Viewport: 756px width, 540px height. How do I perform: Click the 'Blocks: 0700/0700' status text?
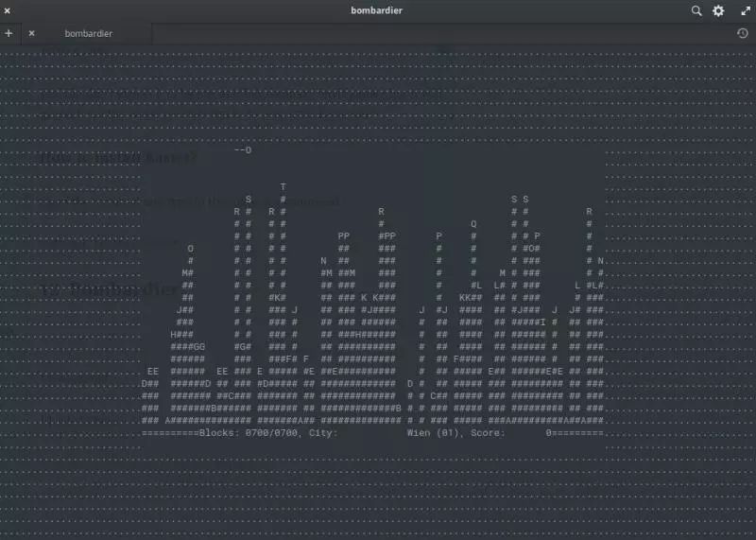coord(249,433)
